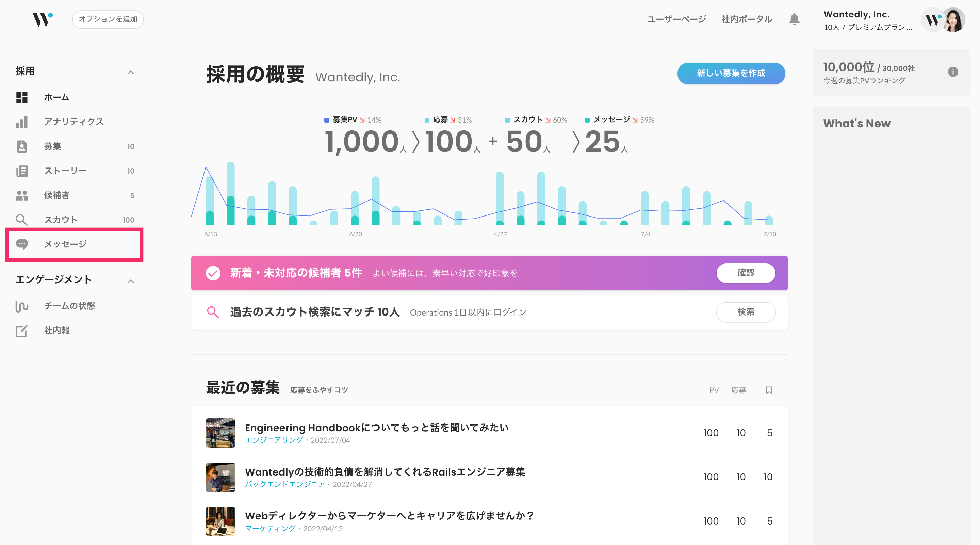Screen dimensions: 980x545
Task: Click the アナリティクス bar chart icon
Action: [x=22, y=122]
